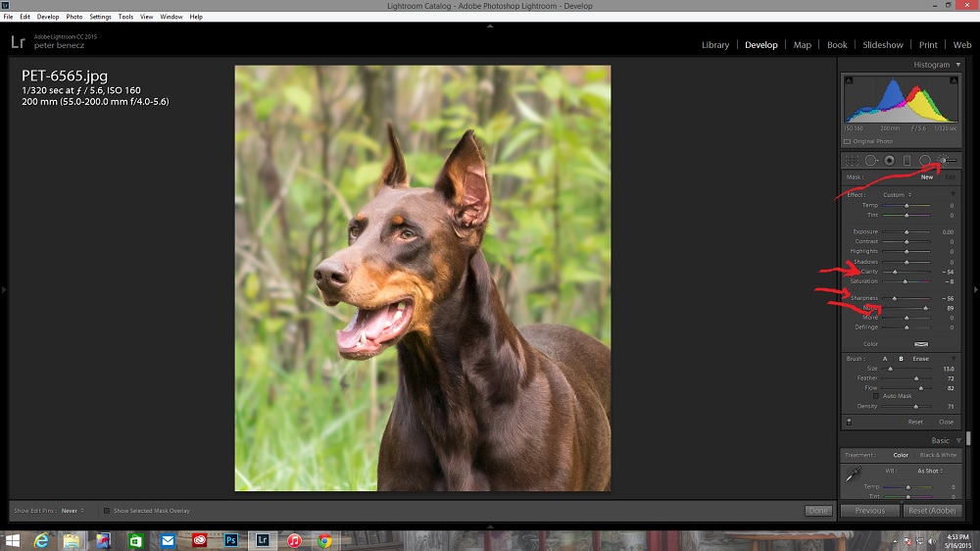This screenshot has width=980, height=551.
Task: Open the Photo menu
Action: pyautogui.click(x=73, y=17)
